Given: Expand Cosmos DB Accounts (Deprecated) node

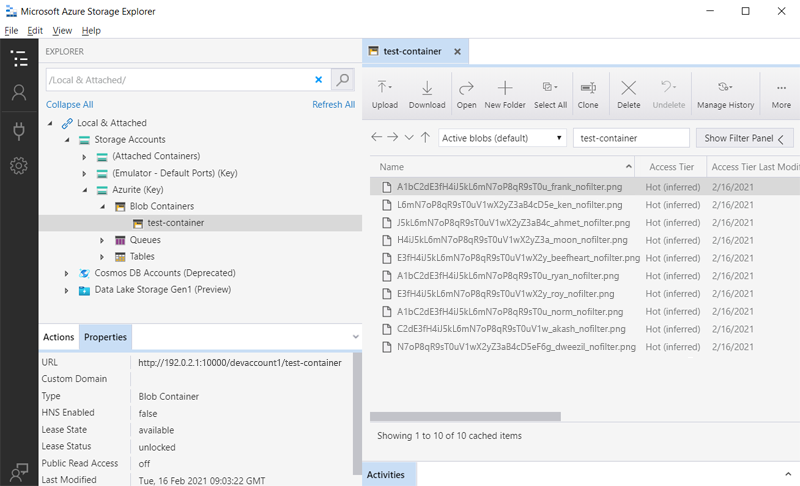Looking at the screenshot, I should point(67,274).
